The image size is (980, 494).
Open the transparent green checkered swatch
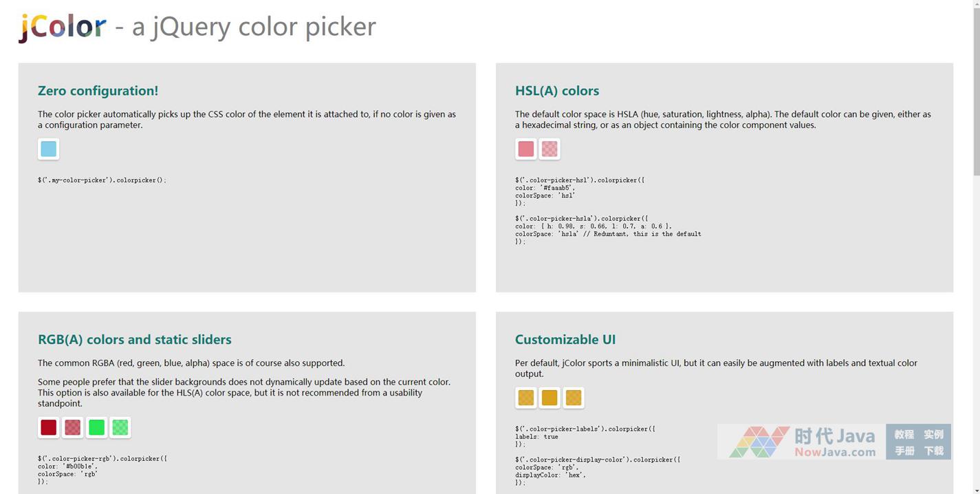120,427
